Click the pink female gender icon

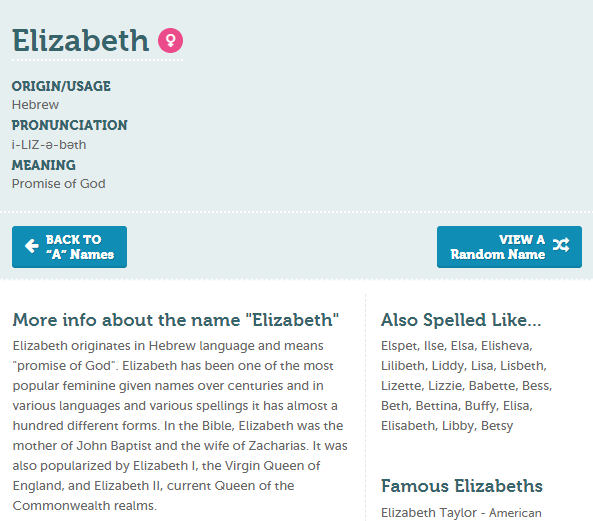(x=171, y=40)
